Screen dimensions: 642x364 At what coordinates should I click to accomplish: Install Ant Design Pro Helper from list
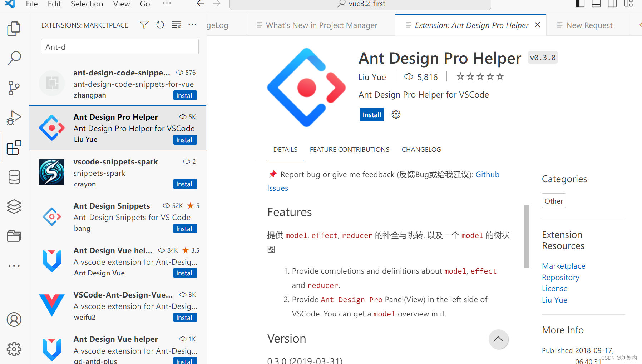185,140
